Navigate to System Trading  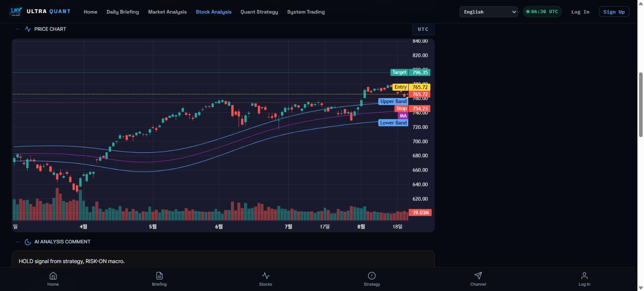coord(306,12)
